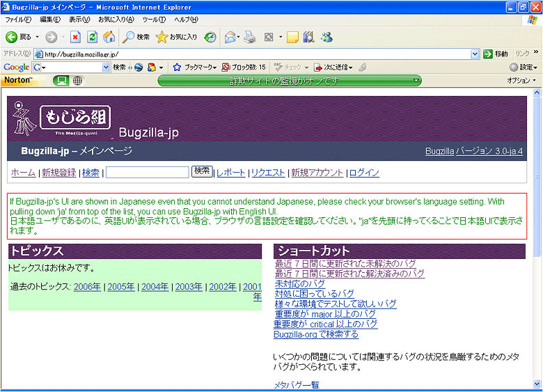The width and height of the screenshot is (543, 392).
Task: Click Bugzilla-org で検索する link
Action: pyautogui.click(x=316, y=334)
